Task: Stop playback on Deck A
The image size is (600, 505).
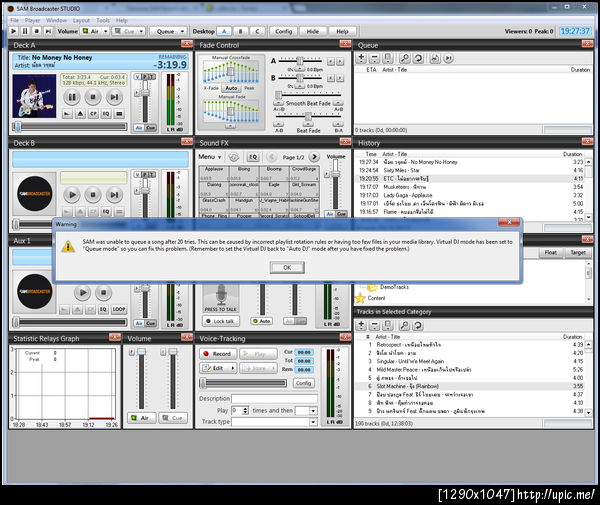Action: point(93,97)
